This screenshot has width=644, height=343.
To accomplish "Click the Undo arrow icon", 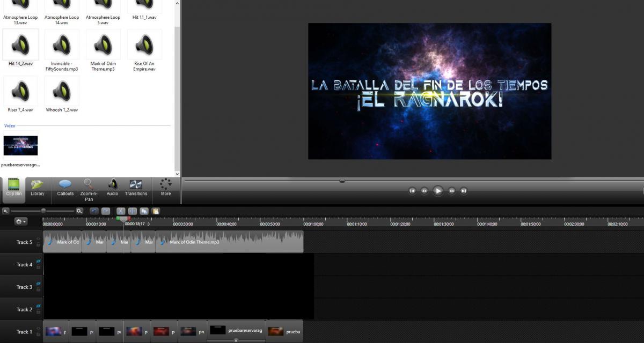I will (x=94, y=211).
